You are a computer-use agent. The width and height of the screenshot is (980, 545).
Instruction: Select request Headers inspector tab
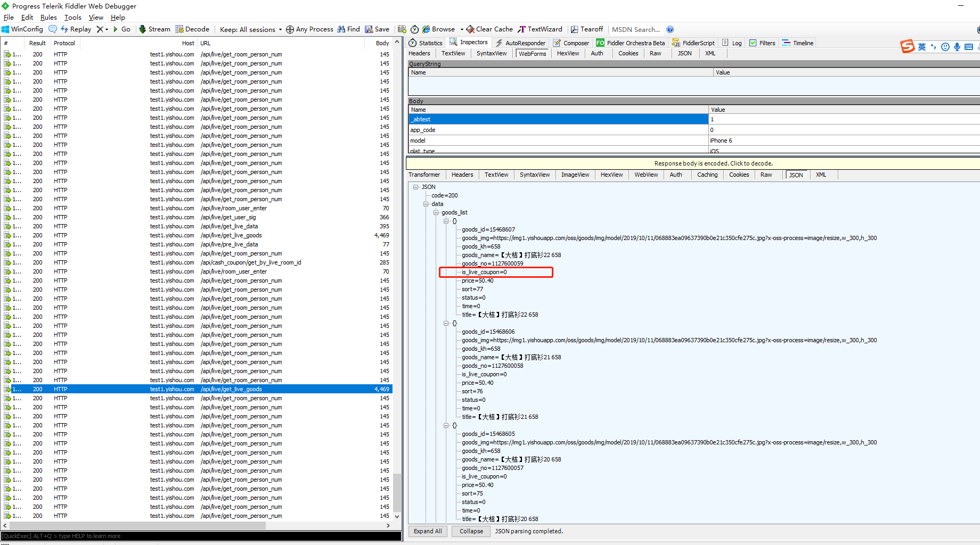(419, 53)
